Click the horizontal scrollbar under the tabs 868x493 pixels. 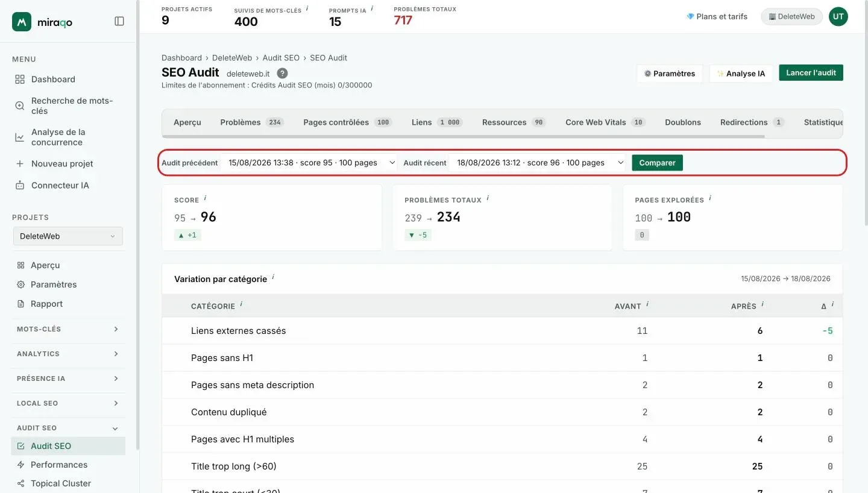464,137
